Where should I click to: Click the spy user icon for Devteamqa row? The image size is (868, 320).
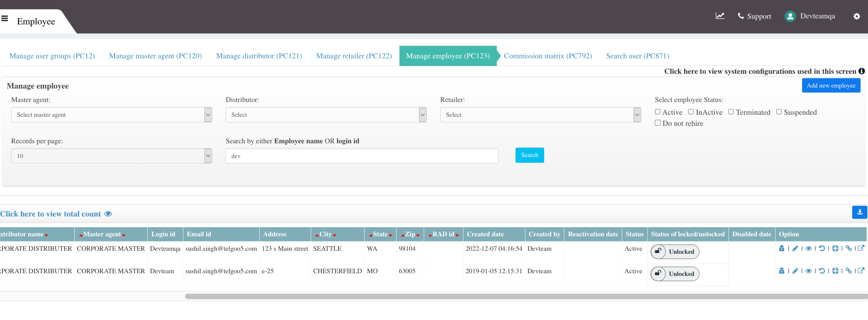[782, 248]
